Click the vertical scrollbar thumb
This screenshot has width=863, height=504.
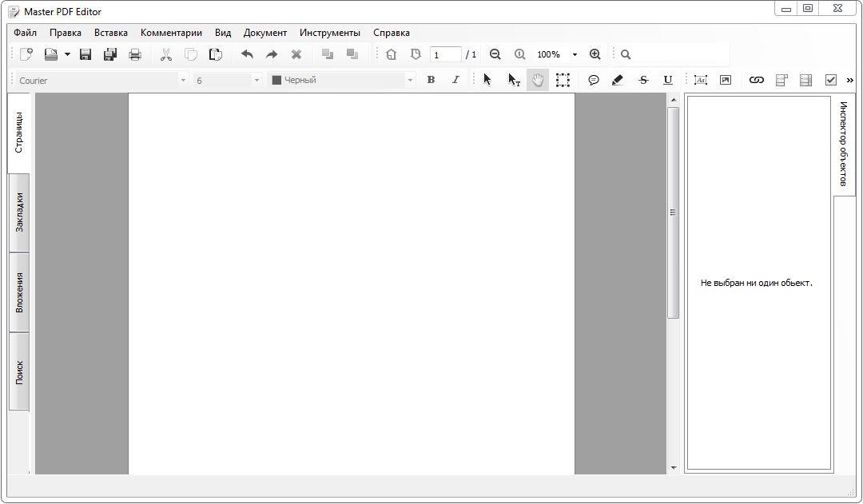pos(673,212)
